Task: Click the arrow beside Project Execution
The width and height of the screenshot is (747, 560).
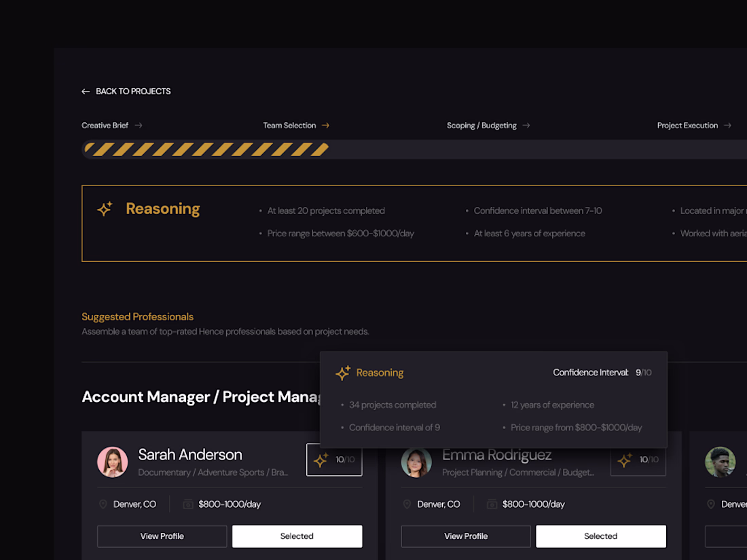Action: (727, 126)
